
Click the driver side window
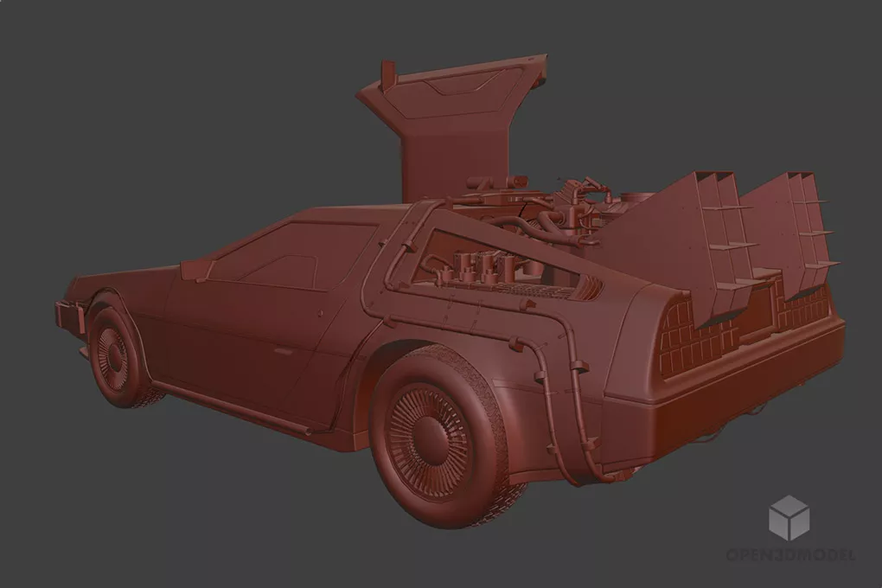pyautogui.click(x=292, y=255)
